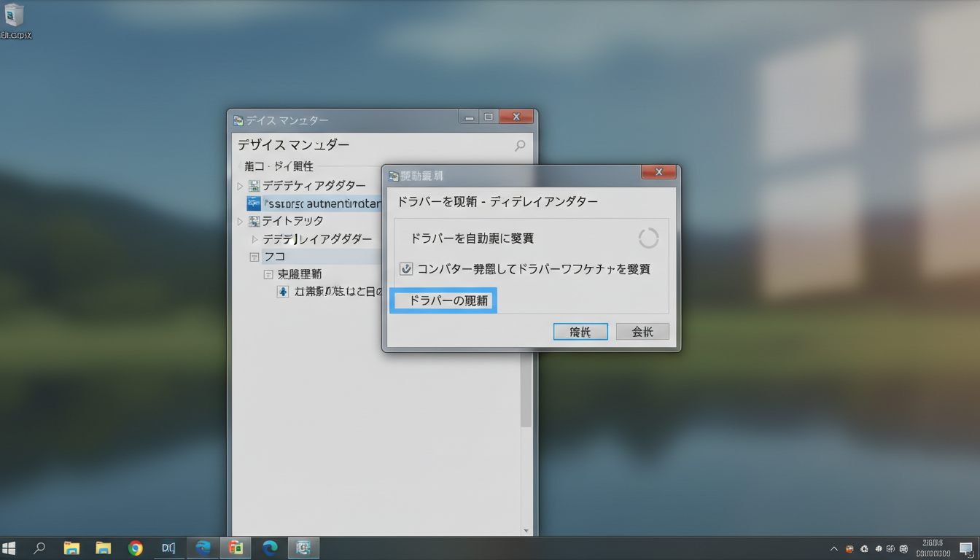Open Microsoft Store from the taskbar
980x560 pixels.
click(236, 548)
